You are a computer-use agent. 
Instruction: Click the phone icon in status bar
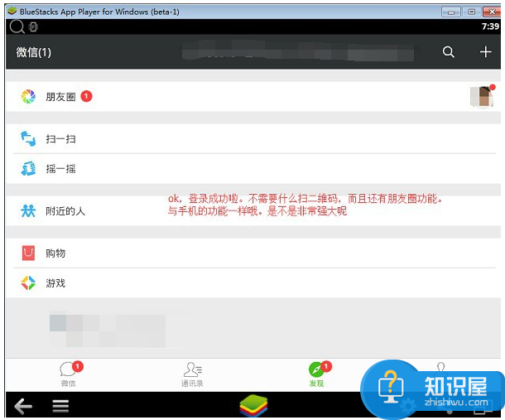pos(33,27)
